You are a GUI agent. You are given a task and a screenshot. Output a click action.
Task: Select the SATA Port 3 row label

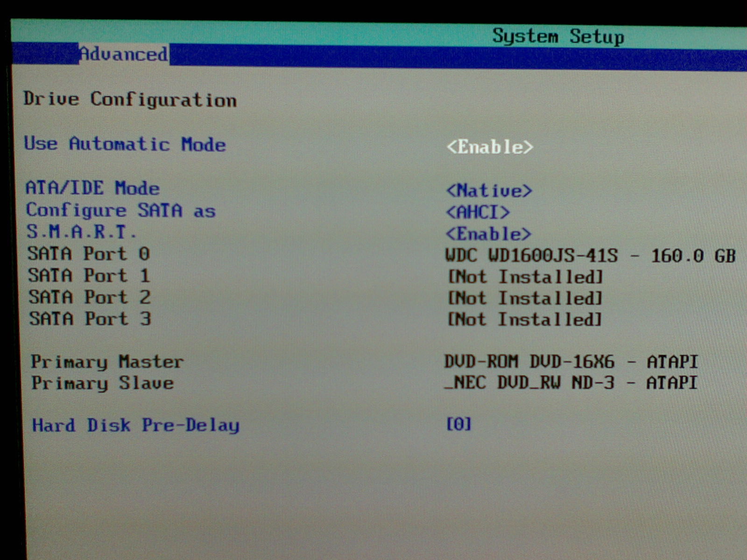(x=90, y=318)
